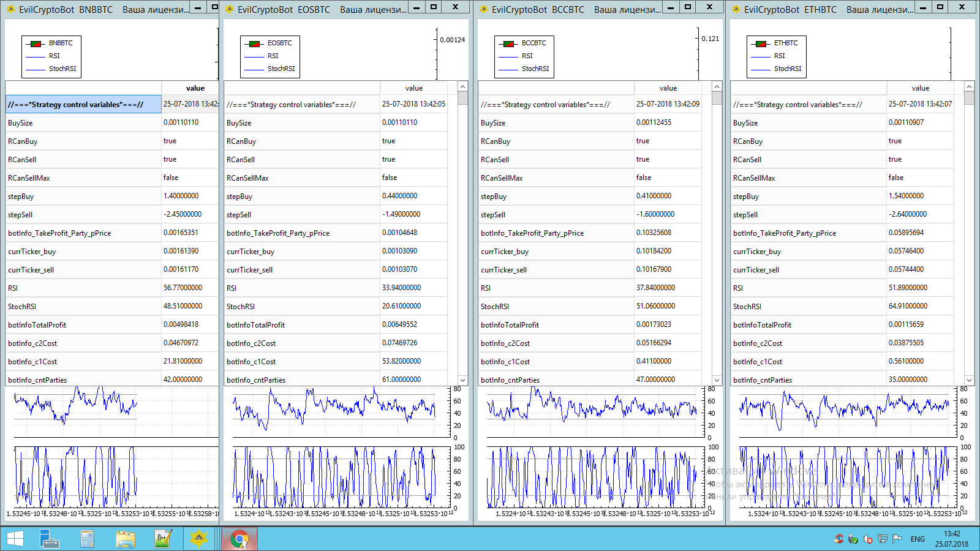Click the BCCBTC window title icon

coord(484,9)
